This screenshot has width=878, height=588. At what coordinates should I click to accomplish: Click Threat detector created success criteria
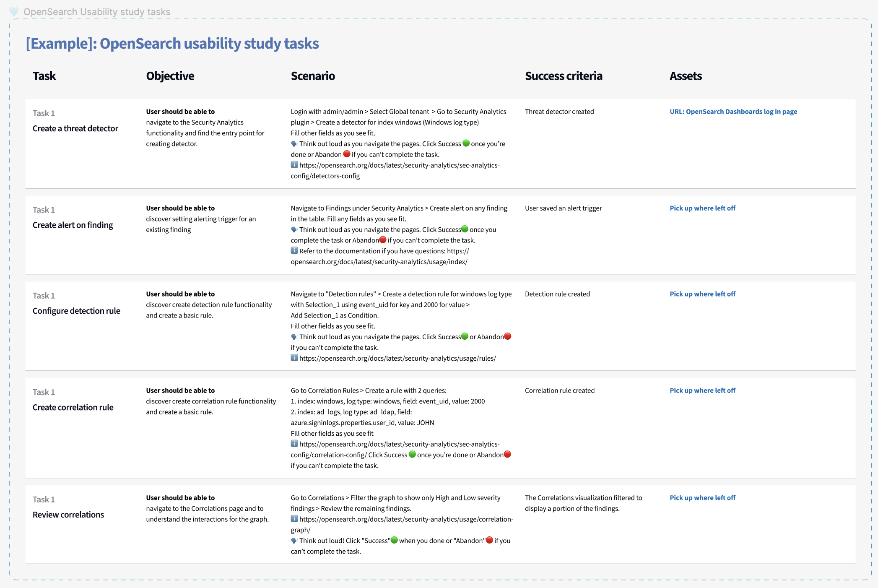pos(559,112)
